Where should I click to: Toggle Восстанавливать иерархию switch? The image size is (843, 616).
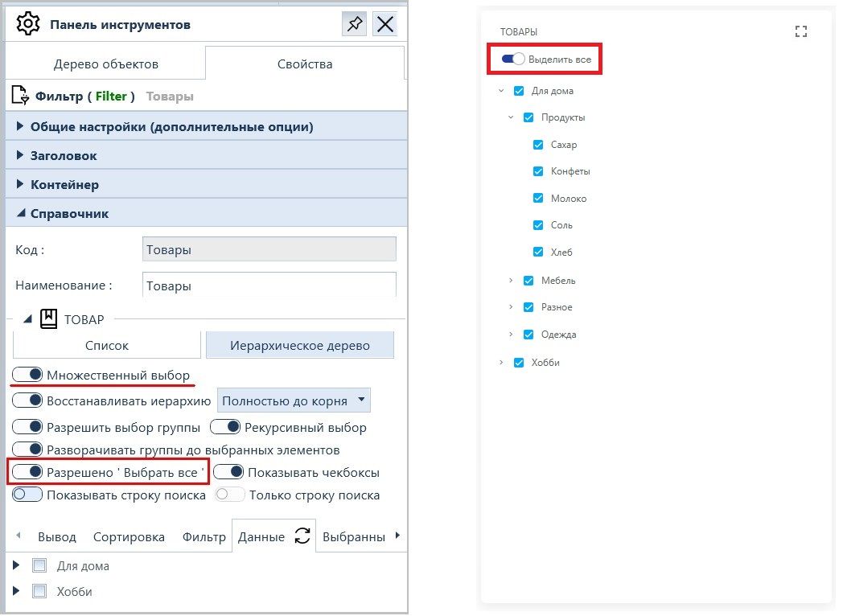27,400
